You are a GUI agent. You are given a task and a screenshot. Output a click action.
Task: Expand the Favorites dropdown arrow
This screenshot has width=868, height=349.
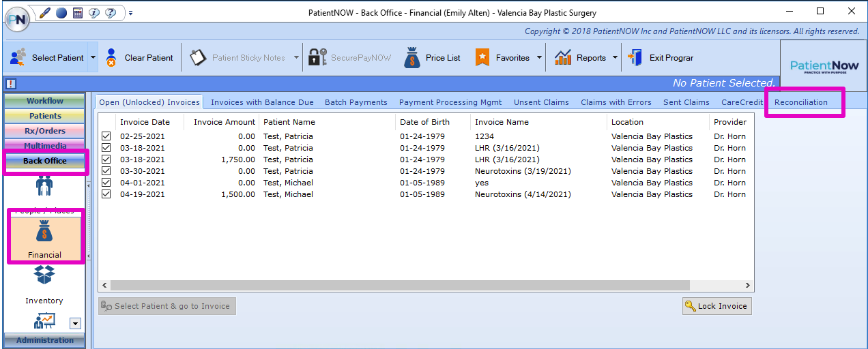[x=539, y=57]
